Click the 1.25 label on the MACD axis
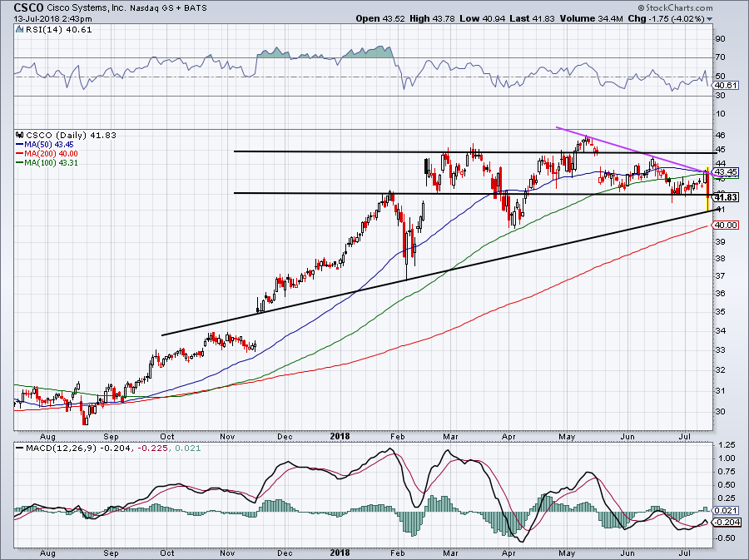The image size is (749, 560). 727,445
